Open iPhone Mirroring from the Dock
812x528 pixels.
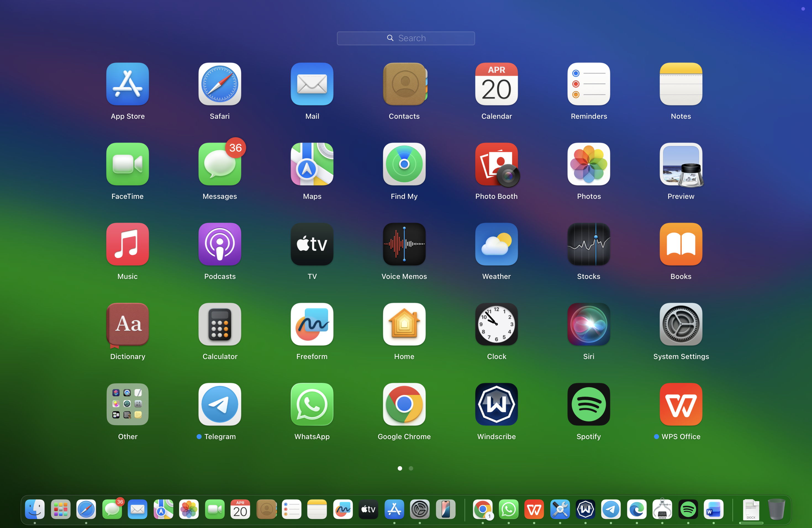tap(445, 509)
